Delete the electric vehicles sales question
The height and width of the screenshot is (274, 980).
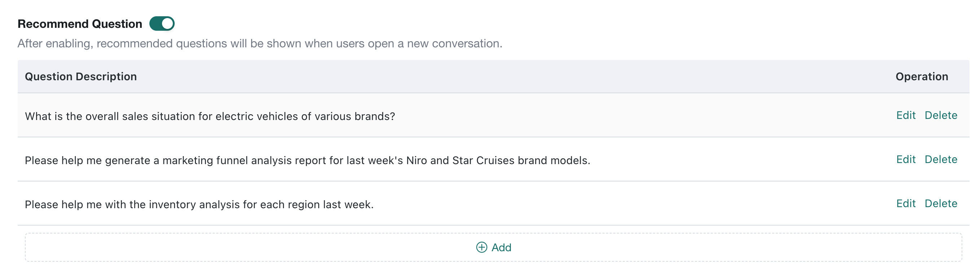[x=941, y=115]
